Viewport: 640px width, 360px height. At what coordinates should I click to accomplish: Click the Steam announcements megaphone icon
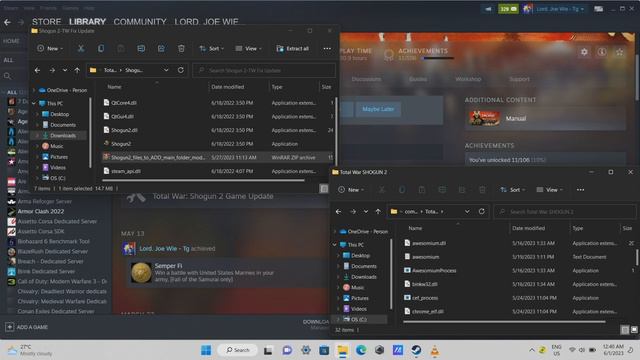[x=488, y=9]
